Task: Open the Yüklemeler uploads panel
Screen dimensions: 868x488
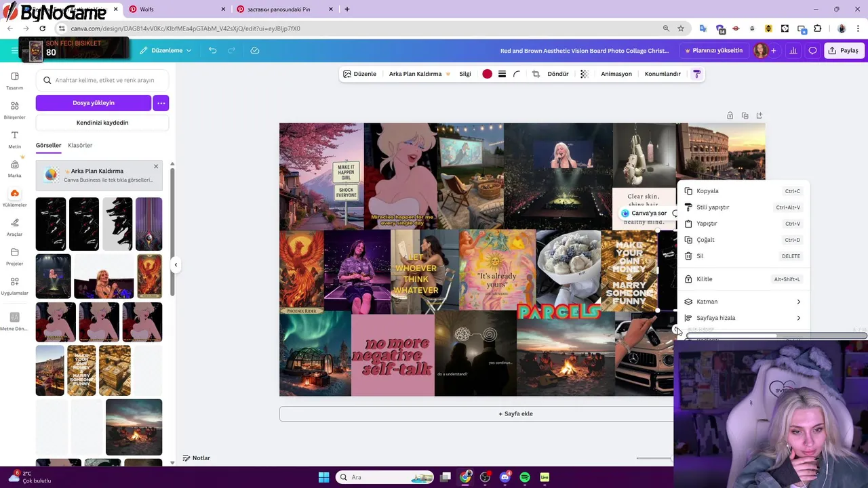Action: coord(14,198)
